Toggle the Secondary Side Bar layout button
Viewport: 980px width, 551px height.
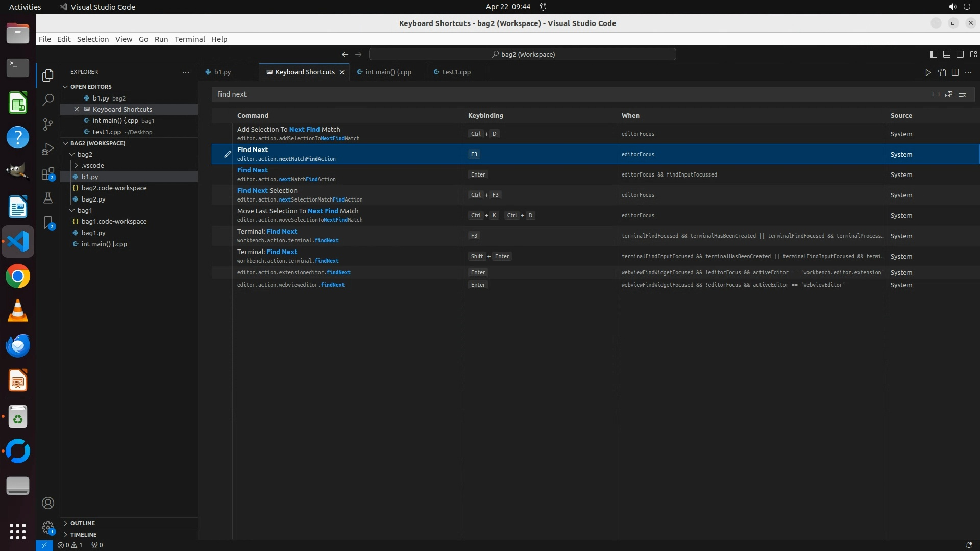coord(960,54)
